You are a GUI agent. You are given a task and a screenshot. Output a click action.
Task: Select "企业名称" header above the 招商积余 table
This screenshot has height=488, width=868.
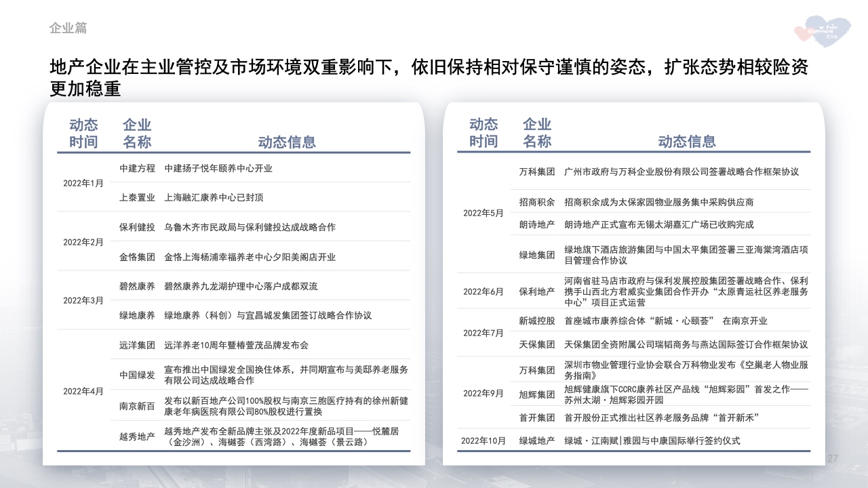click(x=537, y=133)
